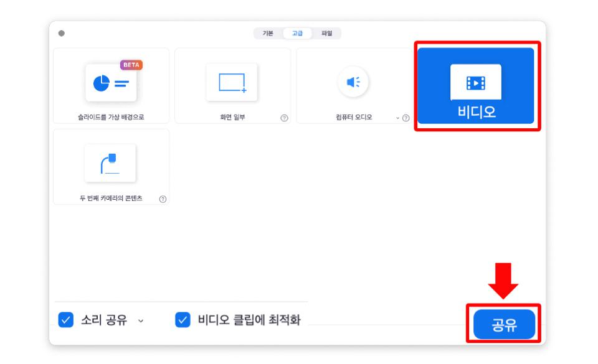Expand the 소리 공유 dropdown arrow

[141, 321]
